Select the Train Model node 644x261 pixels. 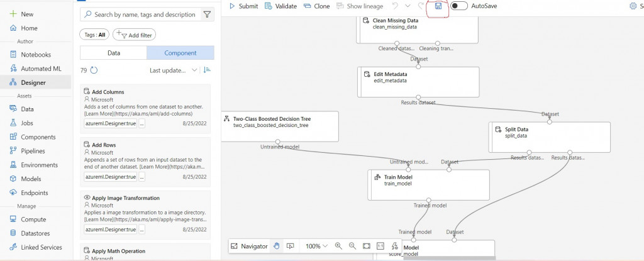tap(429, 185)
